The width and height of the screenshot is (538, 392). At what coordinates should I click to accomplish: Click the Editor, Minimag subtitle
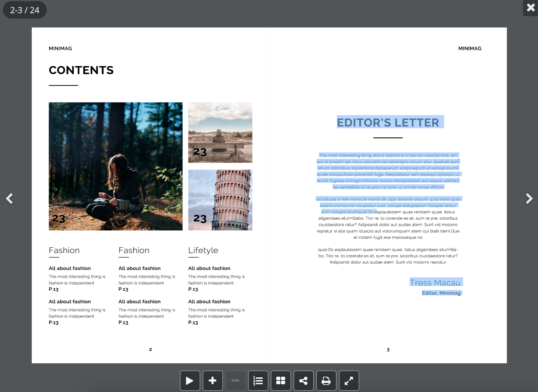pos(441,293)
